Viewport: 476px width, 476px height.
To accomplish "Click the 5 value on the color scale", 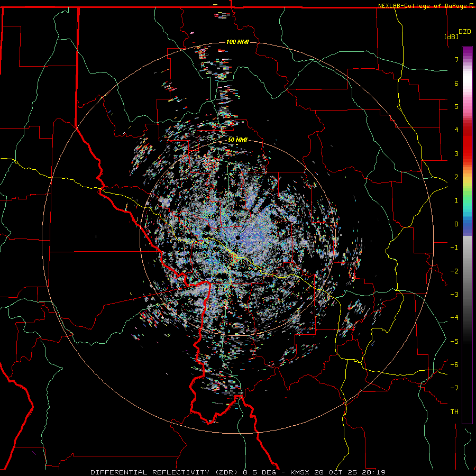I will tap(456, 106).
